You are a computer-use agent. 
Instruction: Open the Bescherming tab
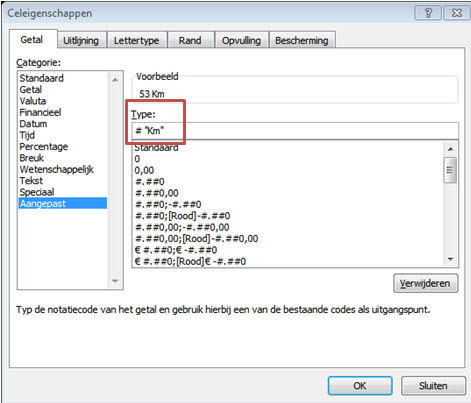coord(302,40)
